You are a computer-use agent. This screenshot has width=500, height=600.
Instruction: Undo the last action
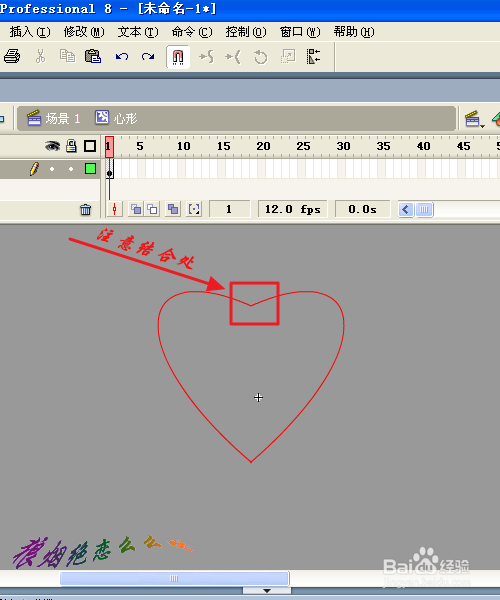pos(122,57)
